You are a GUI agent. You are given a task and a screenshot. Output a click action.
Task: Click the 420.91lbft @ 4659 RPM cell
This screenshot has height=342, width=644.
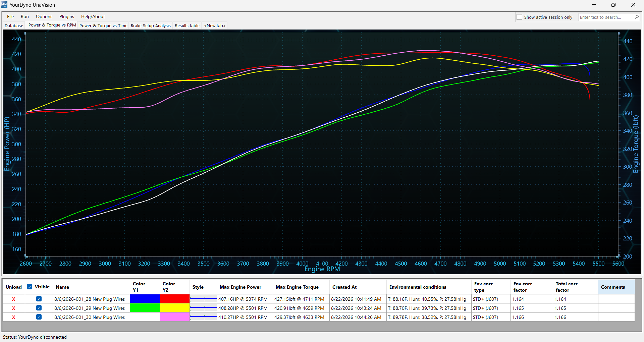(301, 308)
